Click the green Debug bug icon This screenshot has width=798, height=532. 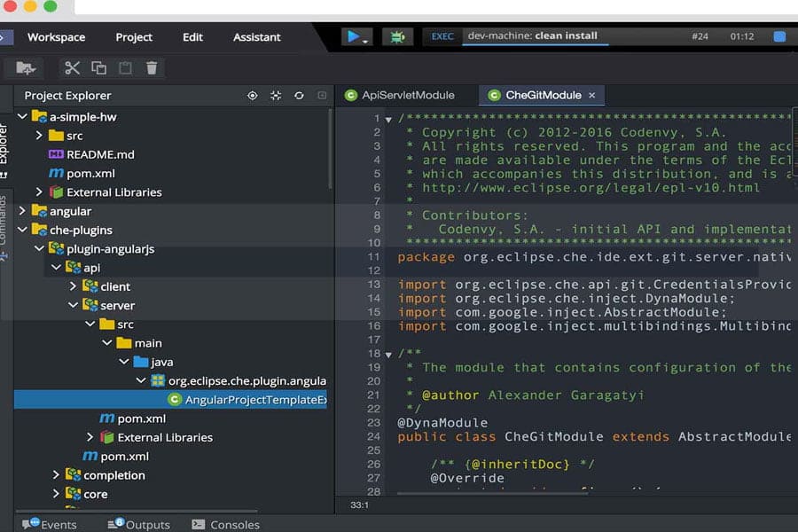[x=397, y=37]
